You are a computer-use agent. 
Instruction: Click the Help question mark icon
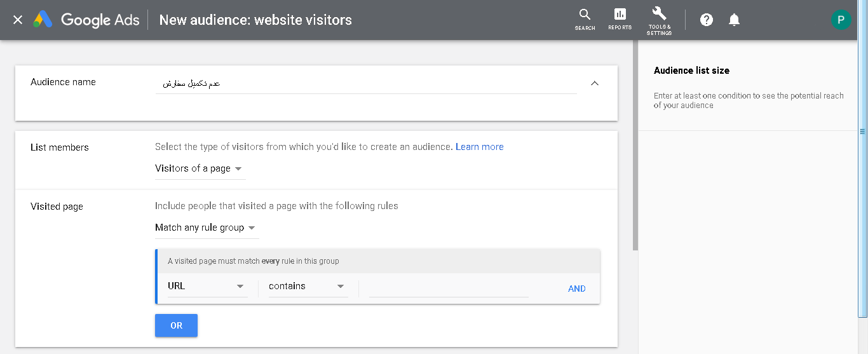pos(707,20)
